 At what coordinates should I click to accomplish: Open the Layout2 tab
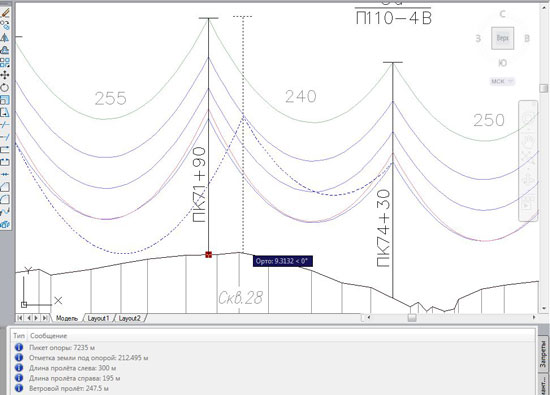[129, 318]
